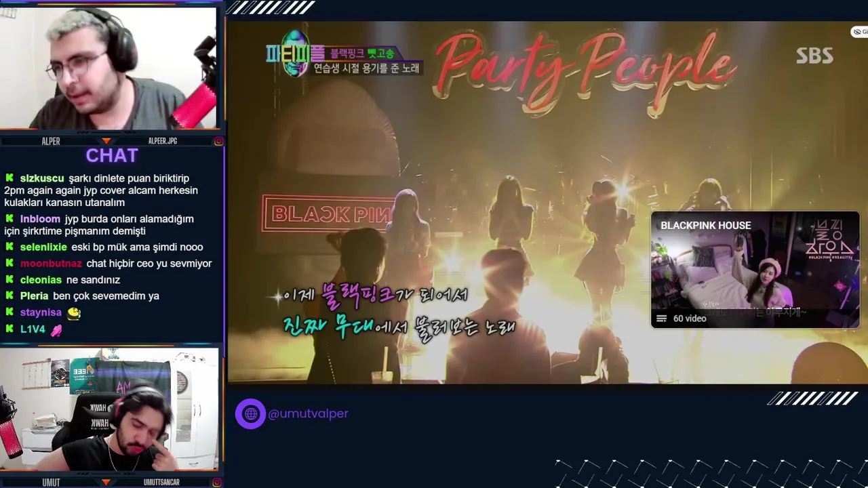
Task: Click the SBS logo on the video
Action: click(x=814, y=56)
